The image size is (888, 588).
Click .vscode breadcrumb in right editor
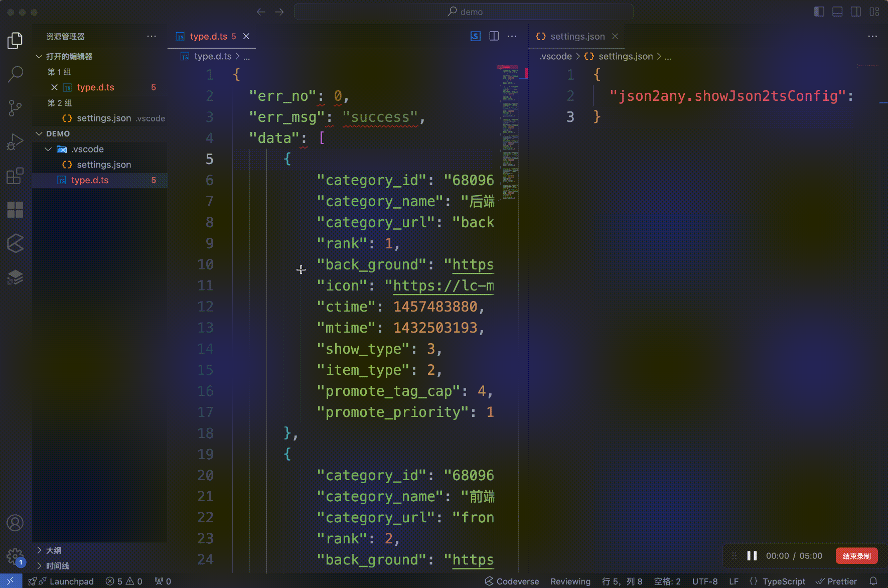pos(556,56)
